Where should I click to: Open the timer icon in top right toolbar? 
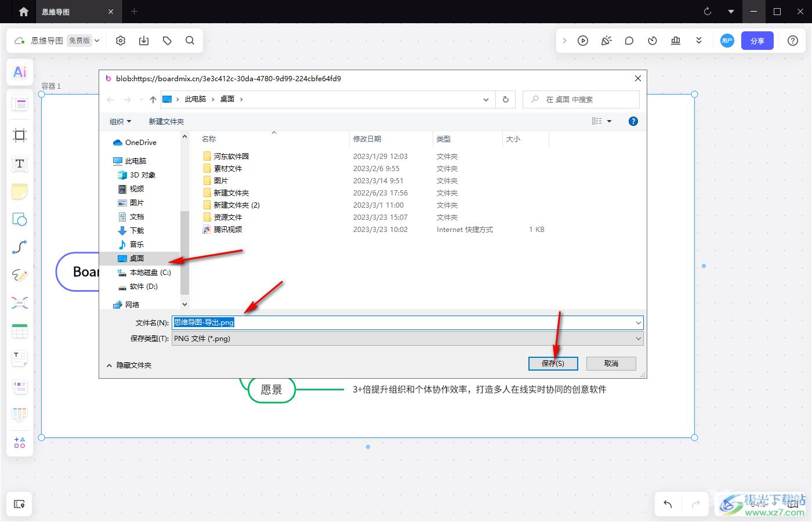coord(652,41)
